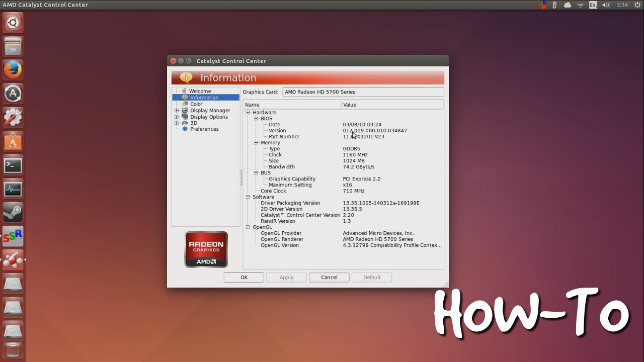Collapse the Hardware section

click(248, 113)
